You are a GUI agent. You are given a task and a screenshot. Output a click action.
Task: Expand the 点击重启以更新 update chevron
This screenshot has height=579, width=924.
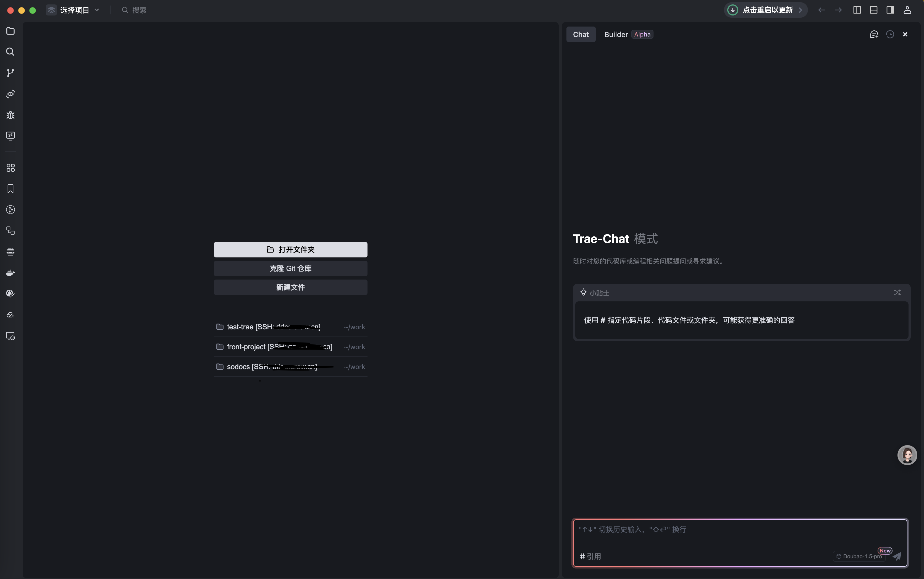pos(800,10)
